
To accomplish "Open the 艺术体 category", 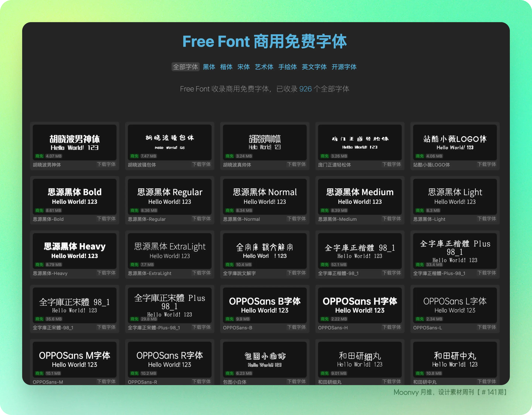I will [264, 67].
